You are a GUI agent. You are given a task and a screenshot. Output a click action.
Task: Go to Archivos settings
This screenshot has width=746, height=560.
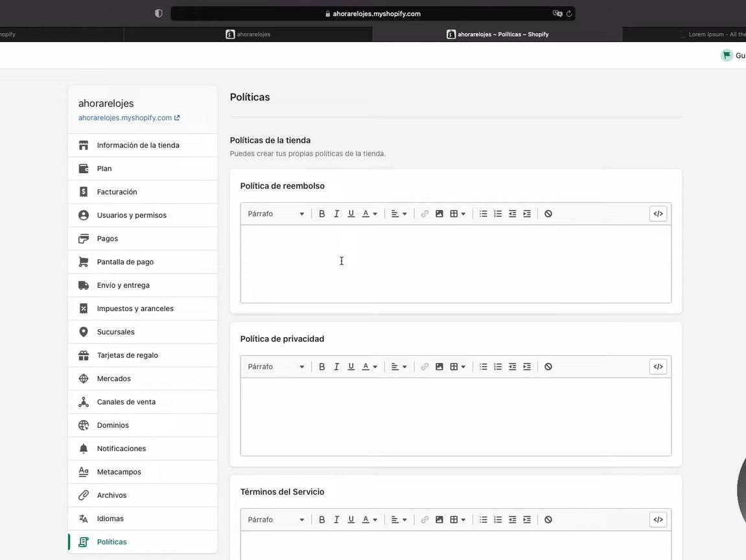143,495
